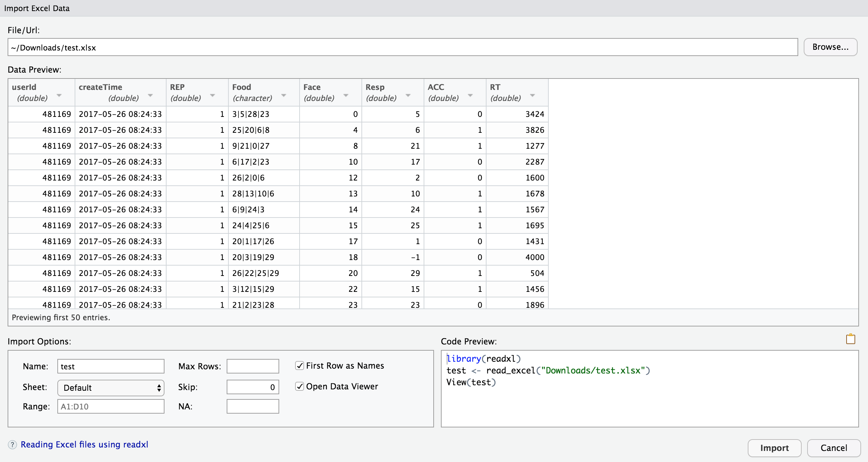Click the Max Rows input field
Image resolution: width=868 pixels, height=462 pixels.
coord(253,366)
